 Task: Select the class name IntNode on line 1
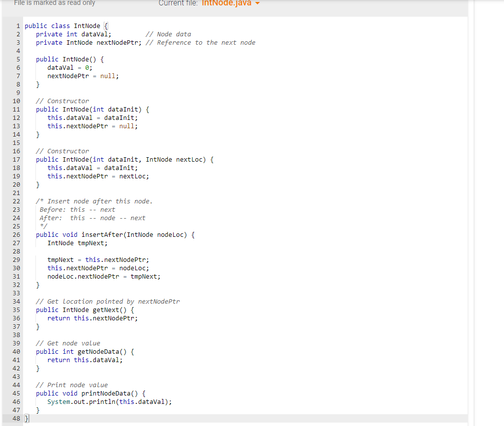(87, 26)
